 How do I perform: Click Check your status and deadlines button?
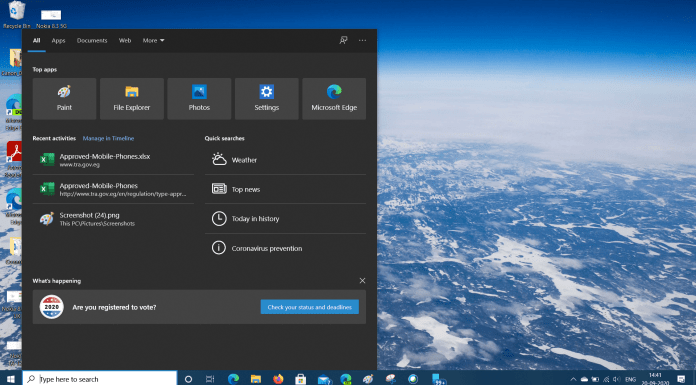(309, 307)
